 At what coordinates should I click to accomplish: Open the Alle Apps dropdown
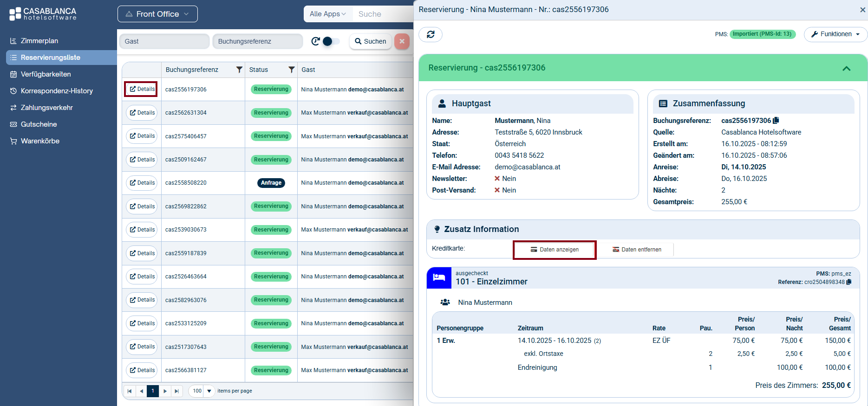pyautogui.click(x=328, y=14)
